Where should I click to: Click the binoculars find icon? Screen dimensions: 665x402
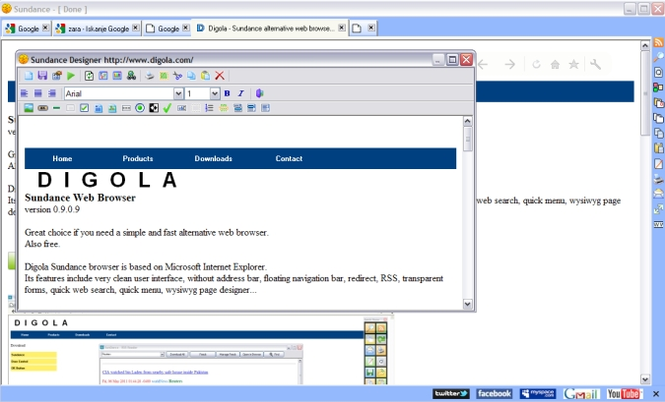click(131, 75)
